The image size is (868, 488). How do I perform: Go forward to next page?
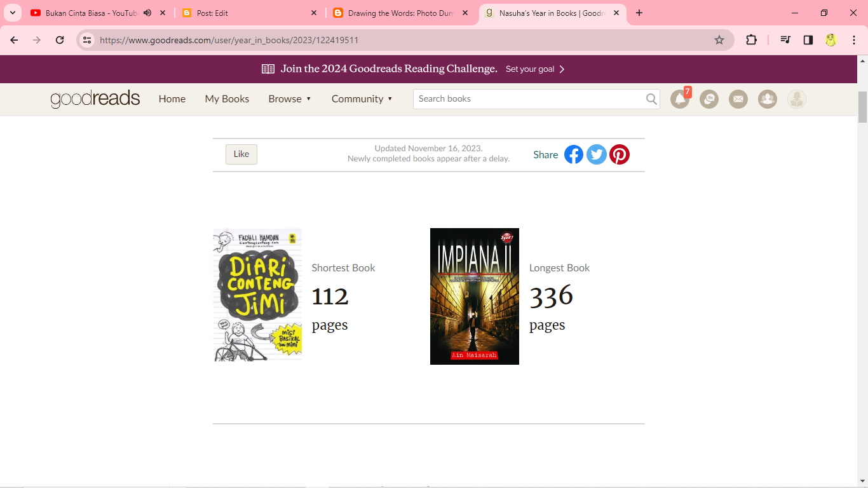coord(37,40)
